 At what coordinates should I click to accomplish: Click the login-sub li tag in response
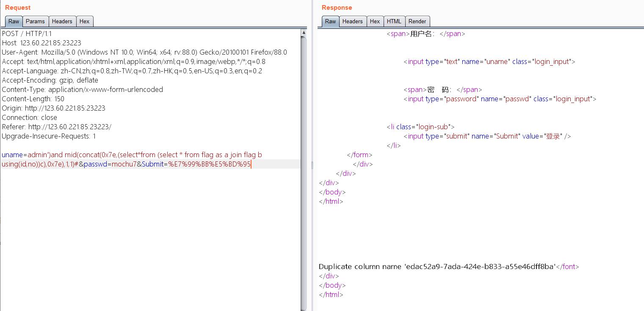tap(420, 127)
